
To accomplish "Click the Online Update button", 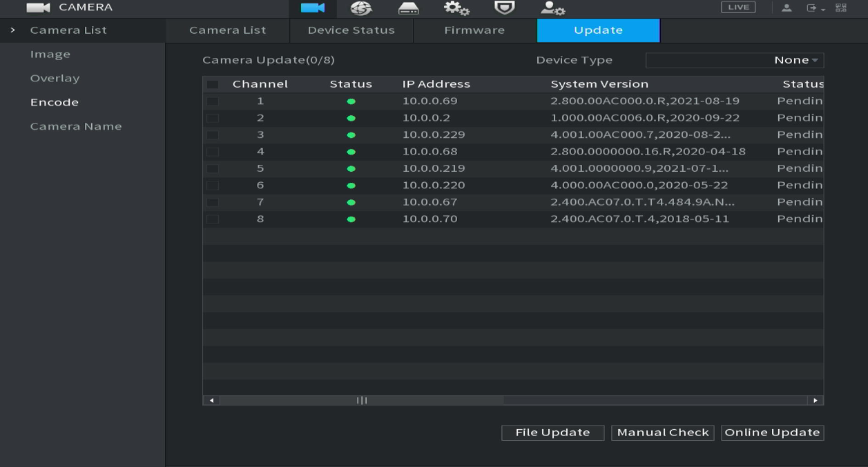I will click(772, 433).
